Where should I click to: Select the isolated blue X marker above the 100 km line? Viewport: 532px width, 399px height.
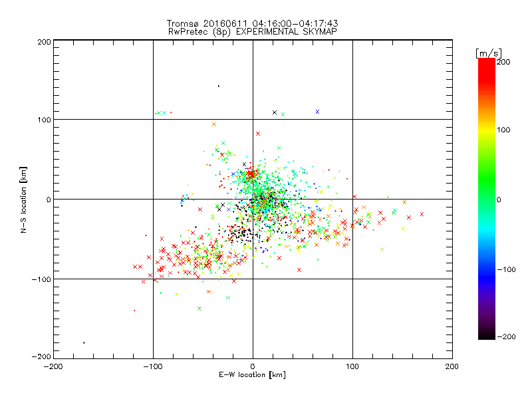click(318, 112)
